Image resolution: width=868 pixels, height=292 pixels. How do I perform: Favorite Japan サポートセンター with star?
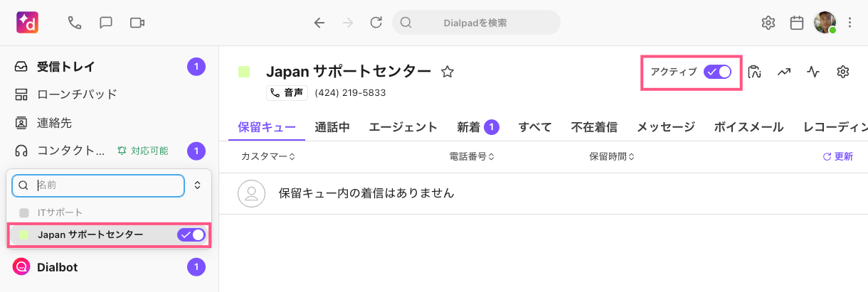[x=447, y=71]
